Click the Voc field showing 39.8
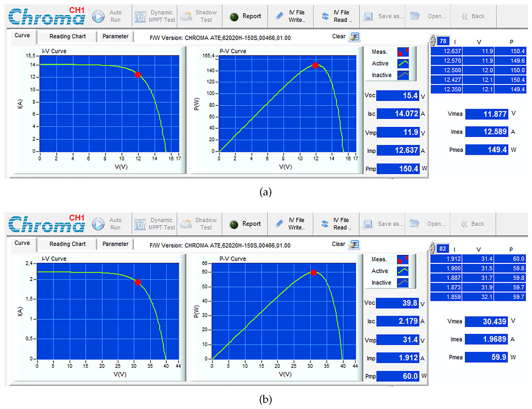Screen dimensions: 532x409 tap(397, 303)
